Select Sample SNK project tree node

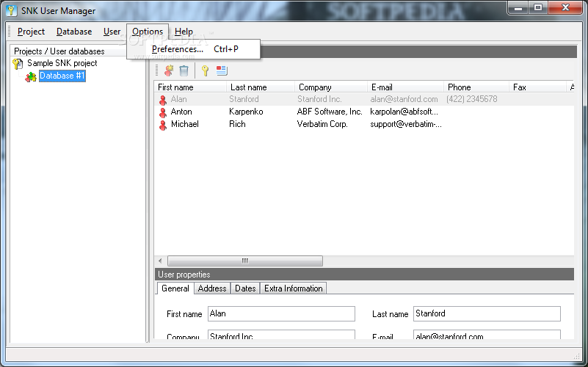tap(62, 63)
